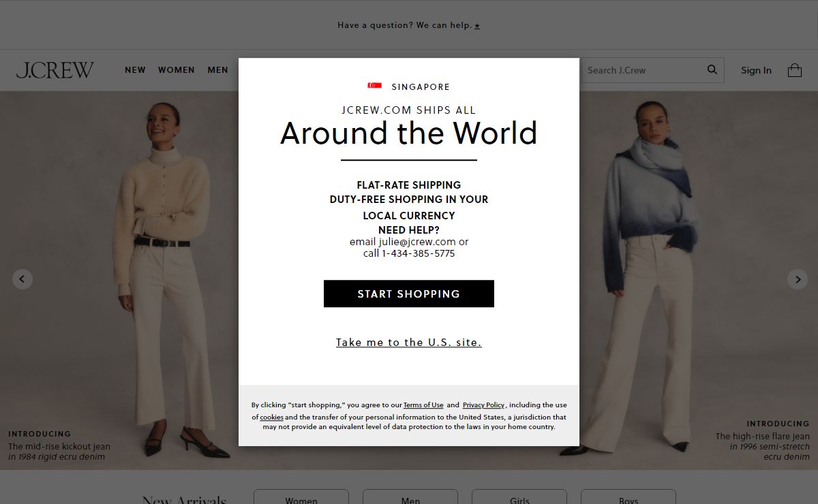
Task: Open the Privacy Policy link
Action: pyautogui.click(x=483, y=405)
